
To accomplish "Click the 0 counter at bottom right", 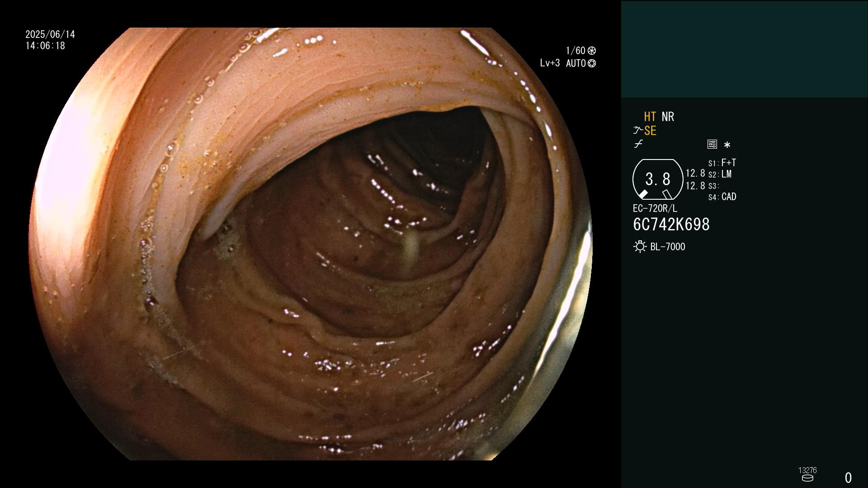I will 848,478.
